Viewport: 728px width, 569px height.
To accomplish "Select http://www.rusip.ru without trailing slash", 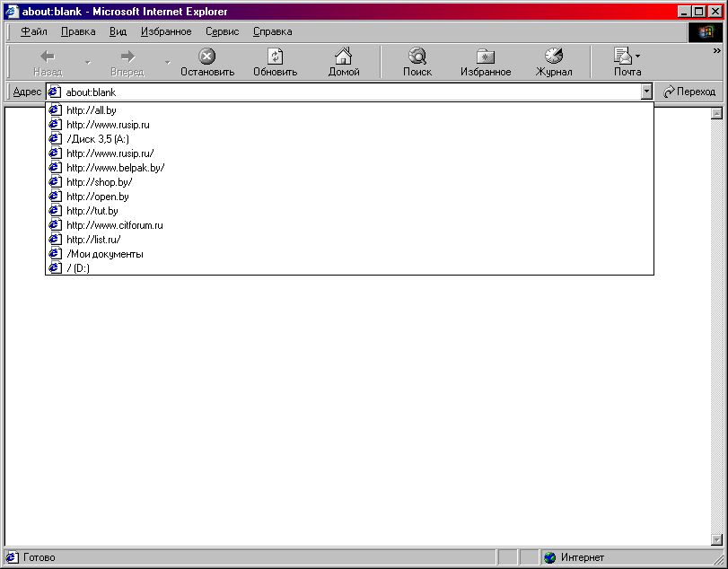I will [349, 125].
